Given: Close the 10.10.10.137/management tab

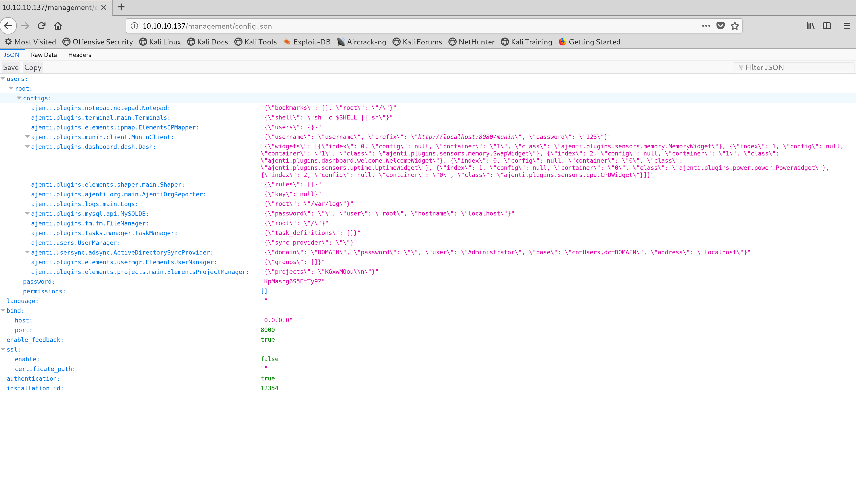Looking at the screenshot, I should click(x=104, y=7).
